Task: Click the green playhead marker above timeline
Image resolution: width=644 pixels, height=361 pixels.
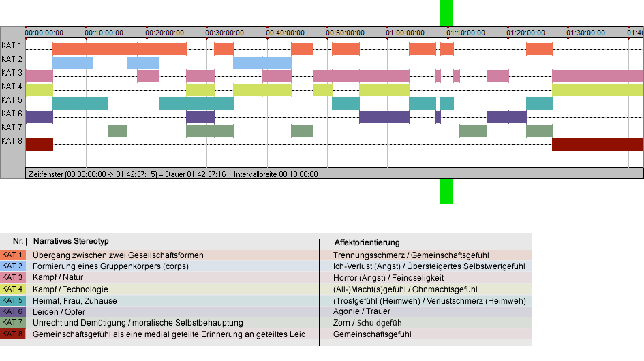Action: (x=446, y=13)
